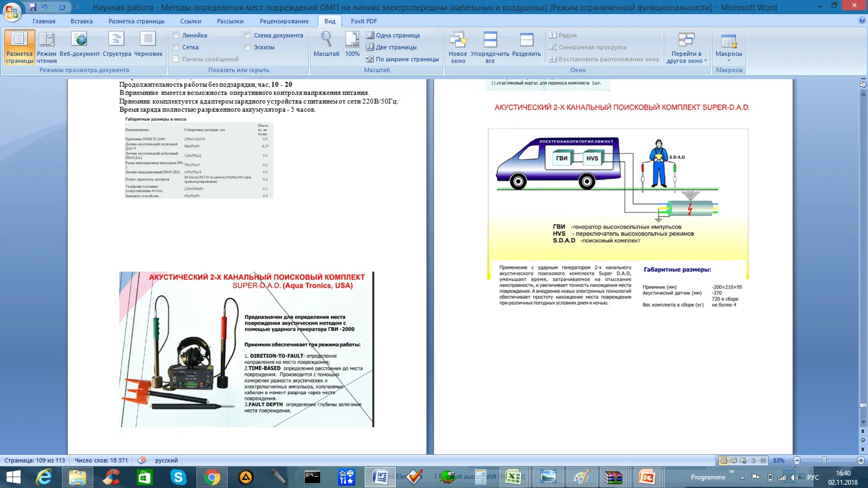Open Word Help question mark icon
Screen dimensions: 868x488
coord(862,21)
